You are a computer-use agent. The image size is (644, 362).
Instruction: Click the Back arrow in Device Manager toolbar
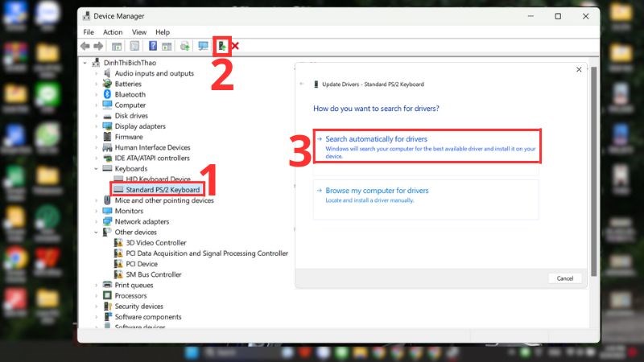(85, 46)
